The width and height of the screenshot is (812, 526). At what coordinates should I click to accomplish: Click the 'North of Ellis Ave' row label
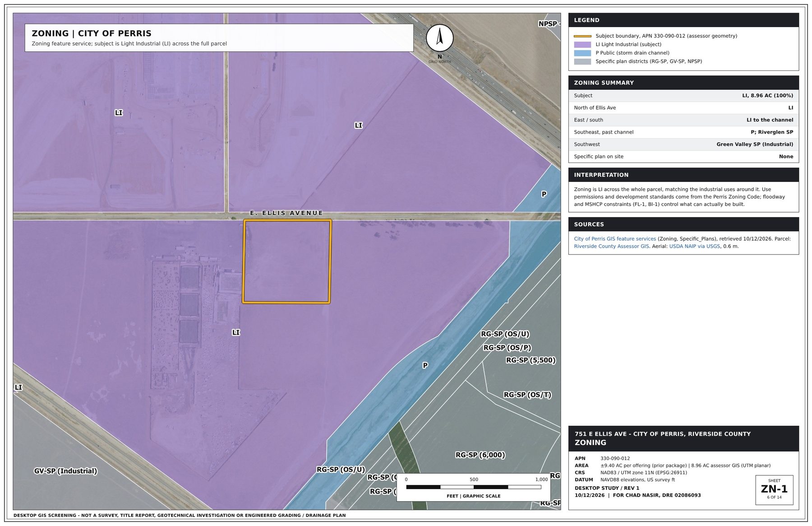pos(595,108)
